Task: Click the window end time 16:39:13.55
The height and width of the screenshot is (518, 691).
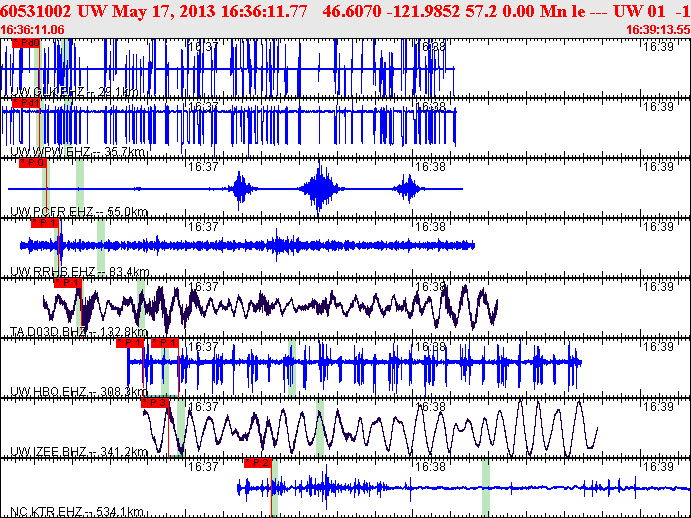Action: pyautogui.click(x=658, y=30)
